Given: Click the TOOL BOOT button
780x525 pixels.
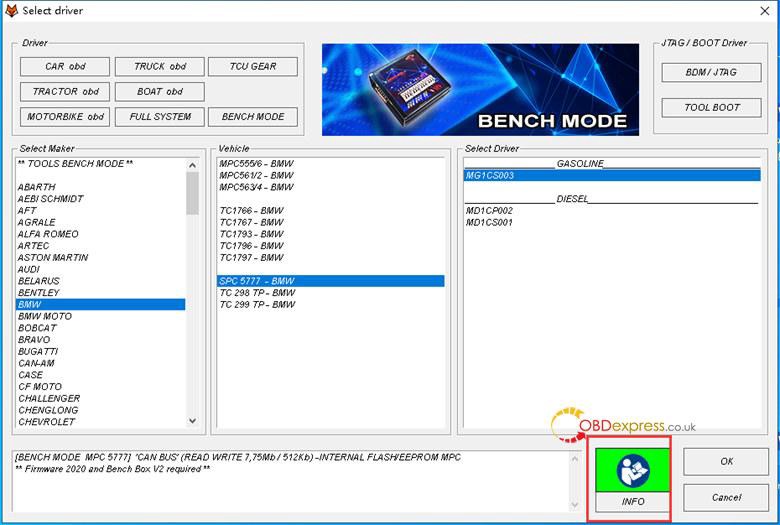Looking at the screenshot, I should 711,107.
